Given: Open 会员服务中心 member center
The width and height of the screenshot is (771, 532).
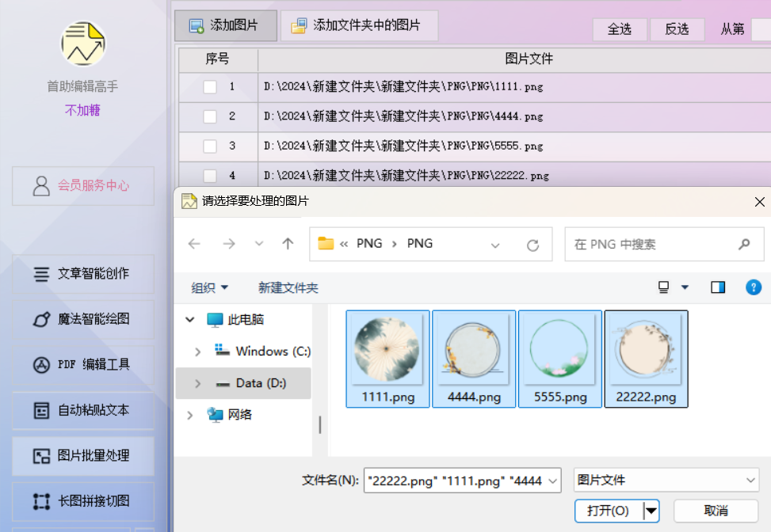Looking at the screenshot, I should pos(83,186).
